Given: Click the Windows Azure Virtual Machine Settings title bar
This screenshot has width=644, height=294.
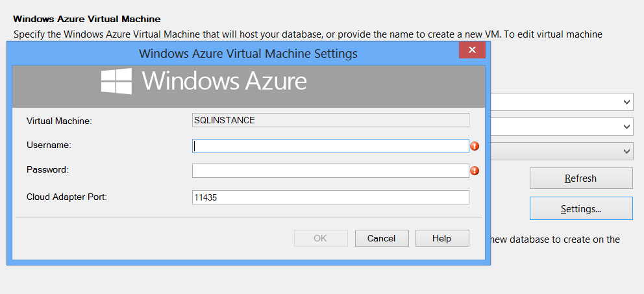Looking at the screenshot, I should (248, 53).
